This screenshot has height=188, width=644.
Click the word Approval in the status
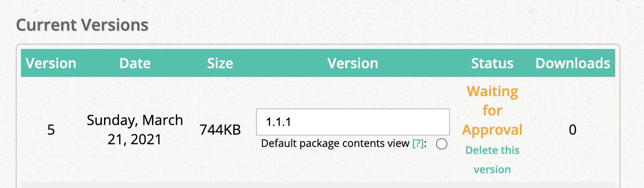(492, 130)
